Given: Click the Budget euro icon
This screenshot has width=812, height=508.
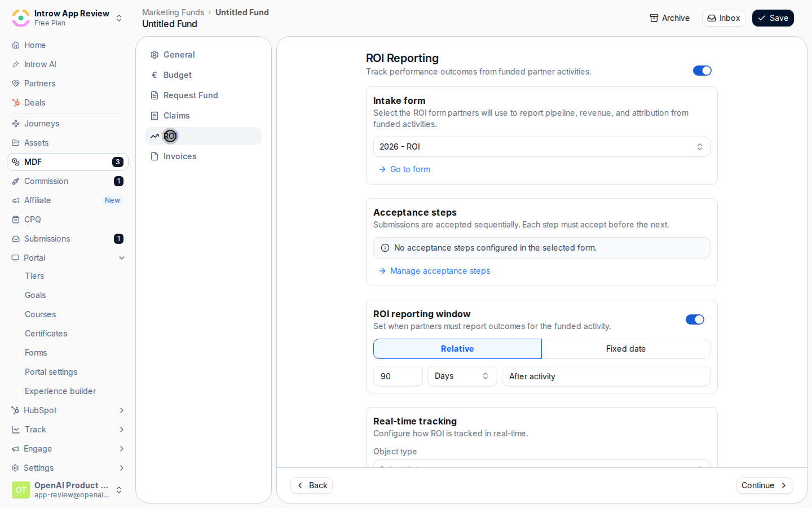Looking at the screenshot, I should pyautogui.click(x=155, y=75).
